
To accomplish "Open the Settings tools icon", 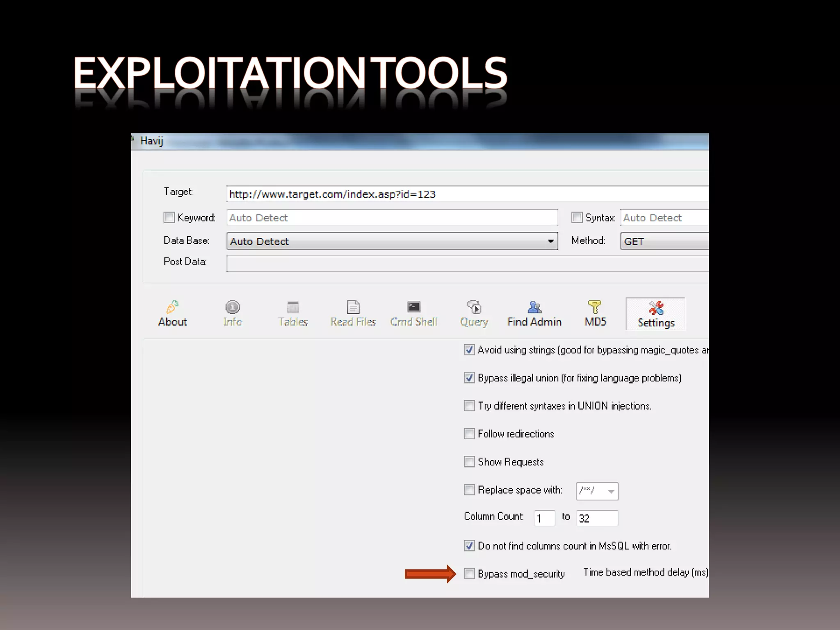I will [656, 308].
